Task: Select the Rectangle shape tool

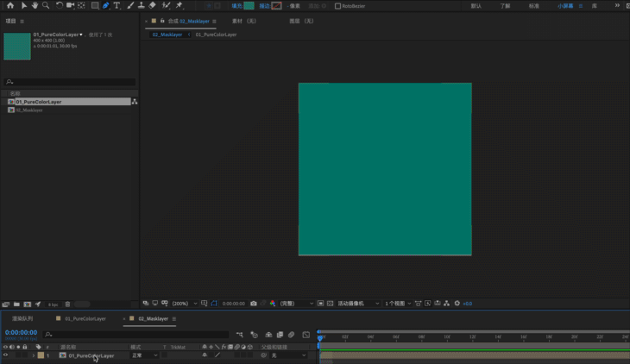Action: tap(95, 6)
